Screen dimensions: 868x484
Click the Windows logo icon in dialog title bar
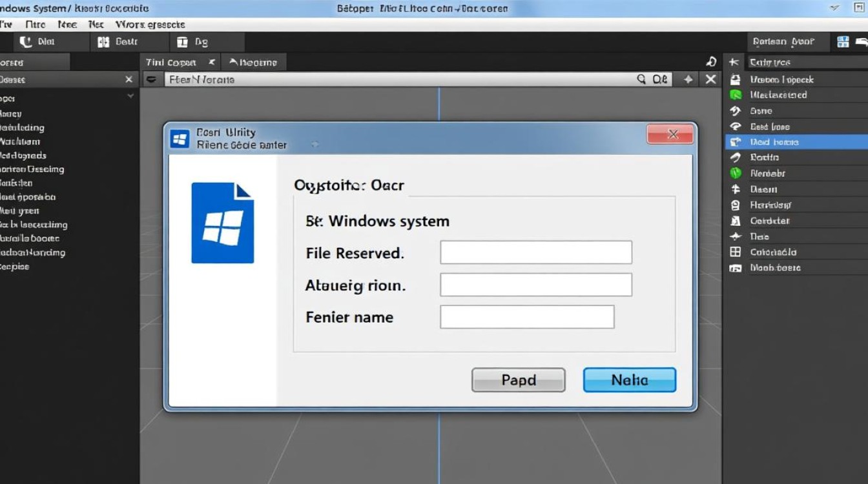tap(180, 139)
